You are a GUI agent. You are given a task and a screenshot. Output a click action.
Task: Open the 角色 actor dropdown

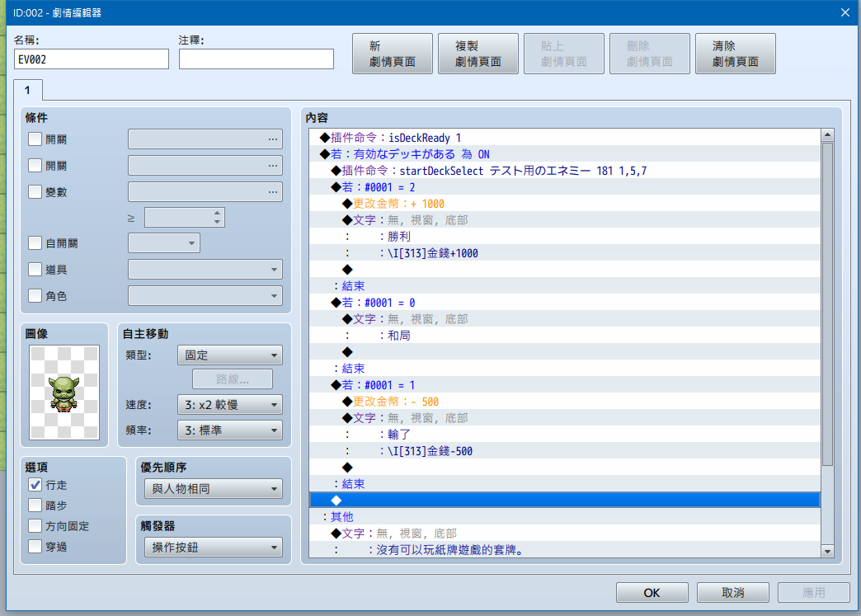point(205,296)
